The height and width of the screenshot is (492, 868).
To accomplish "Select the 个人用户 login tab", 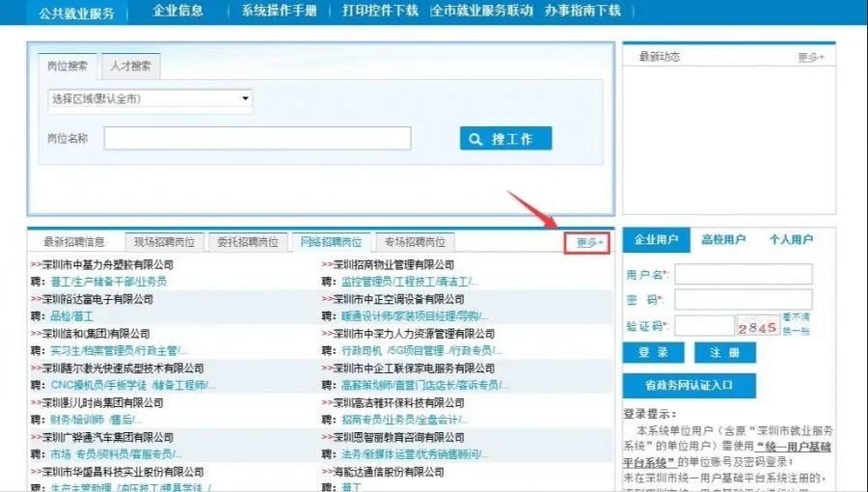I will click(x=791, y=240).
